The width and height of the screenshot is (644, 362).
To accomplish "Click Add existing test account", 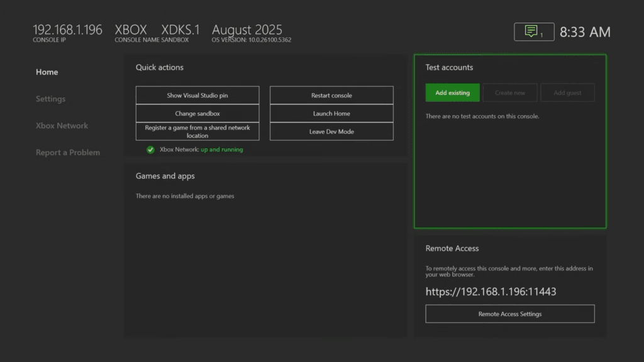I will (x=452, y=92).
